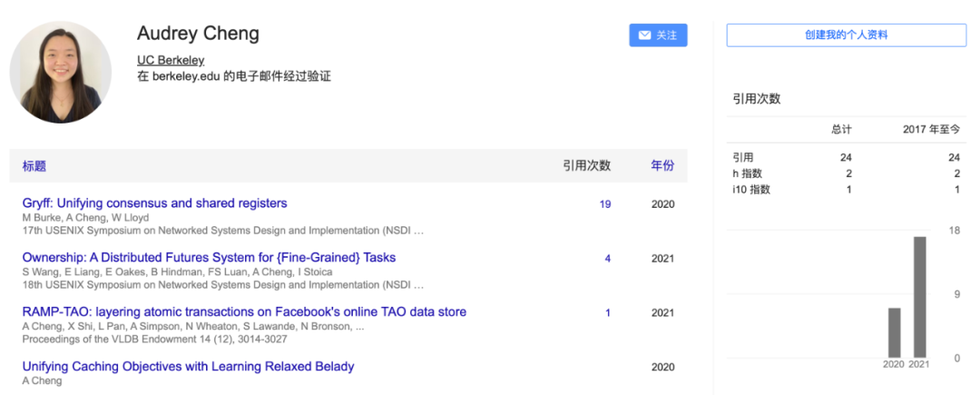
Task: Open Unifying Caching Objectives paper link
Action: pyautogui.click(x=188, y=367)
